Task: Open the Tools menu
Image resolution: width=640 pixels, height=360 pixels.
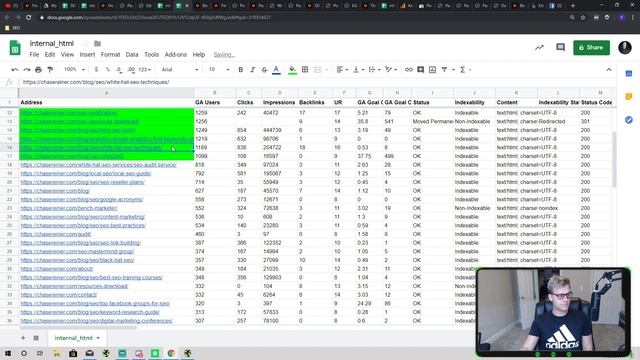Action: point(151,55)
